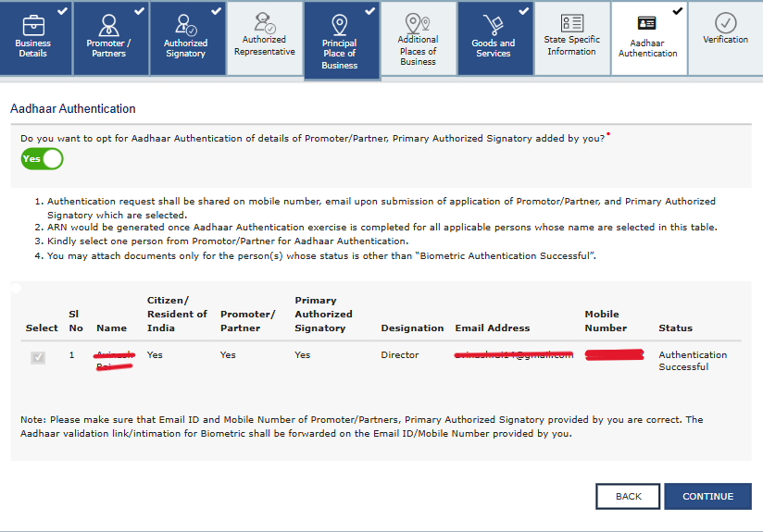This screenshot has height=532, width=763.
Task: Open Additional Places of Business tab label
Action: (418, 51)
